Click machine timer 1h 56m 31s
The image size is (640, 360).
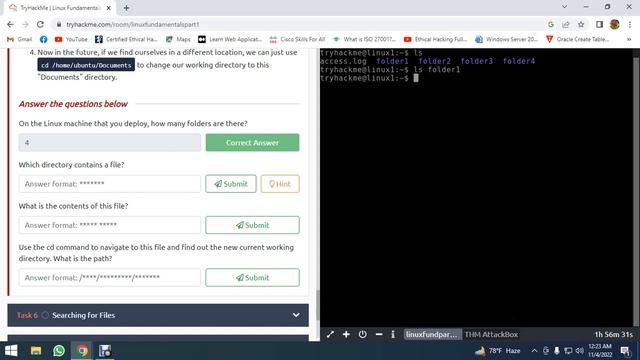(613, 334)
